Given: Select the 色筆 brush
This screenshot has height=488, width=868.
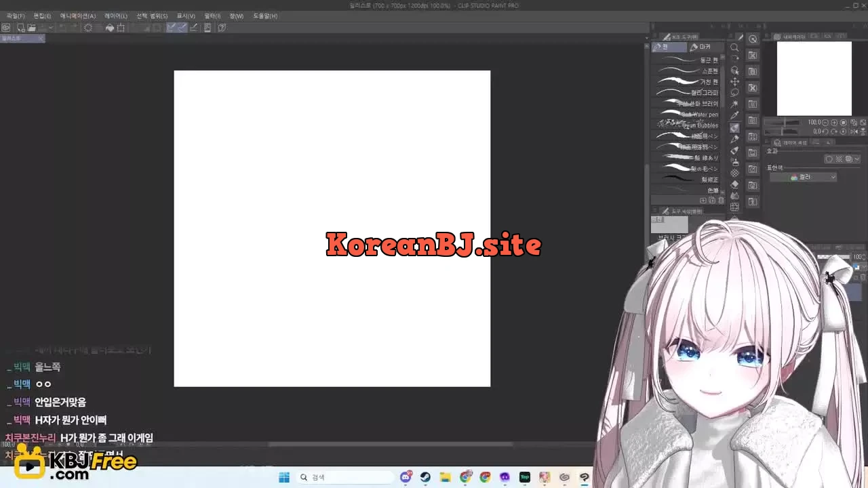Looking at the screenshot, I should pos(686,190).
